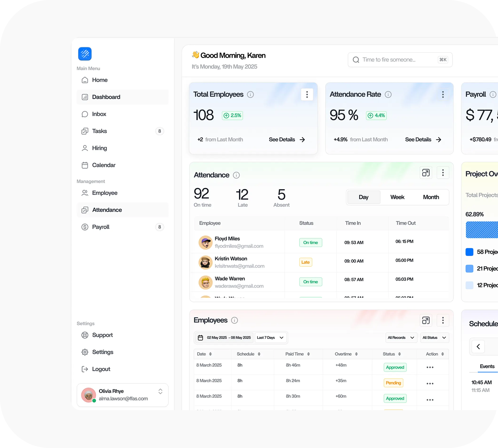Click info icon next to Total Employees

click(x=250, y=95)
